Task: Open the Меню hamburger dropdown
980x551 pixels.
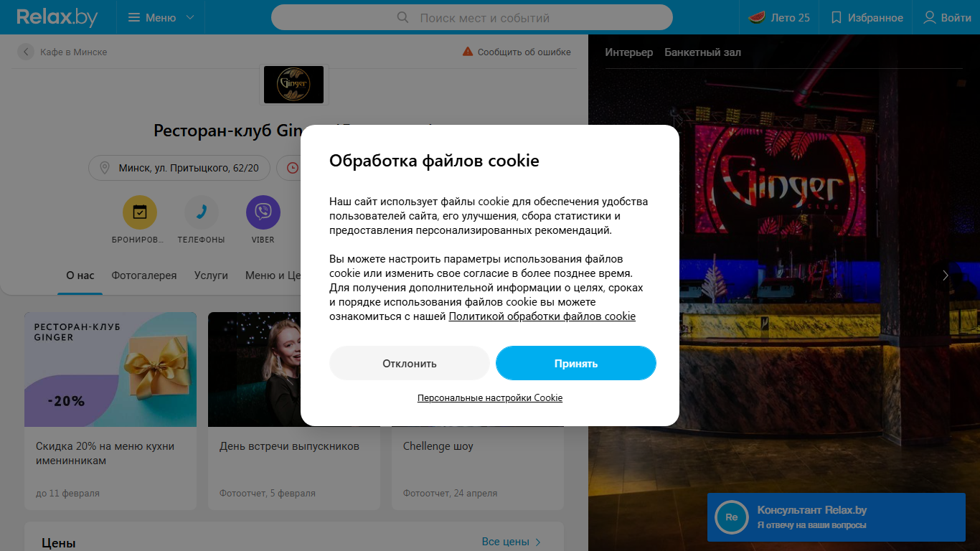Action: pyautogui.click(x=161, y=17)
